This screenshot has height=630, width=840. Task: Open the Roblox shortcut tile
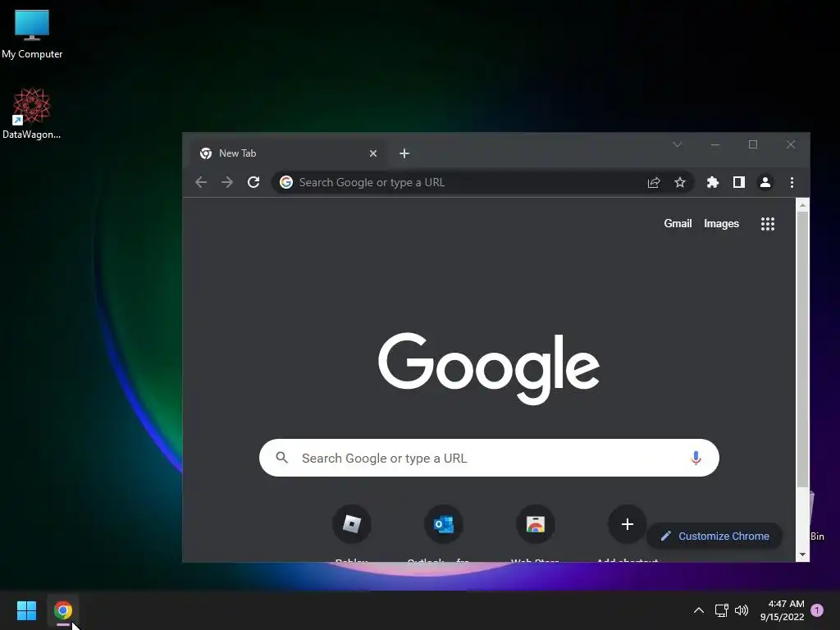pos(351,524)
